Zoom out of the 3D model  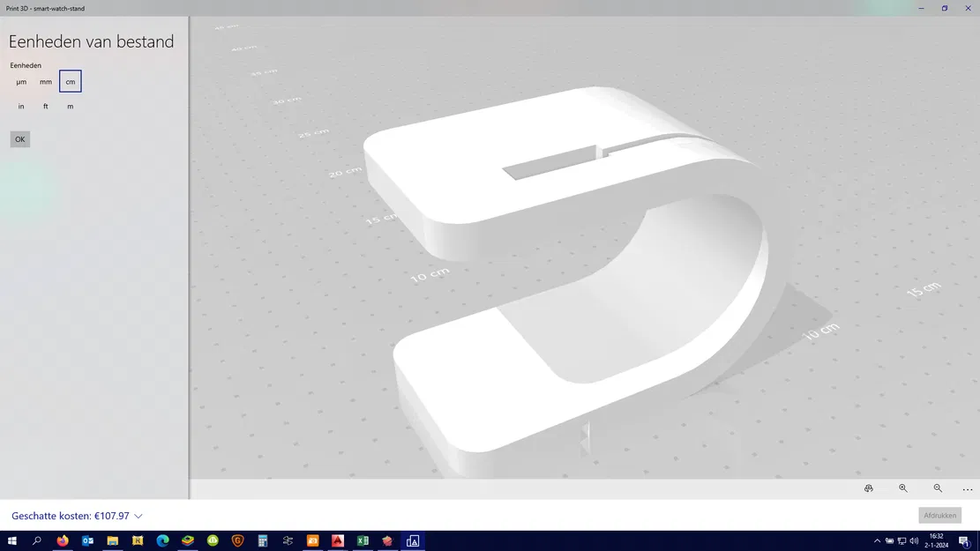938,488
